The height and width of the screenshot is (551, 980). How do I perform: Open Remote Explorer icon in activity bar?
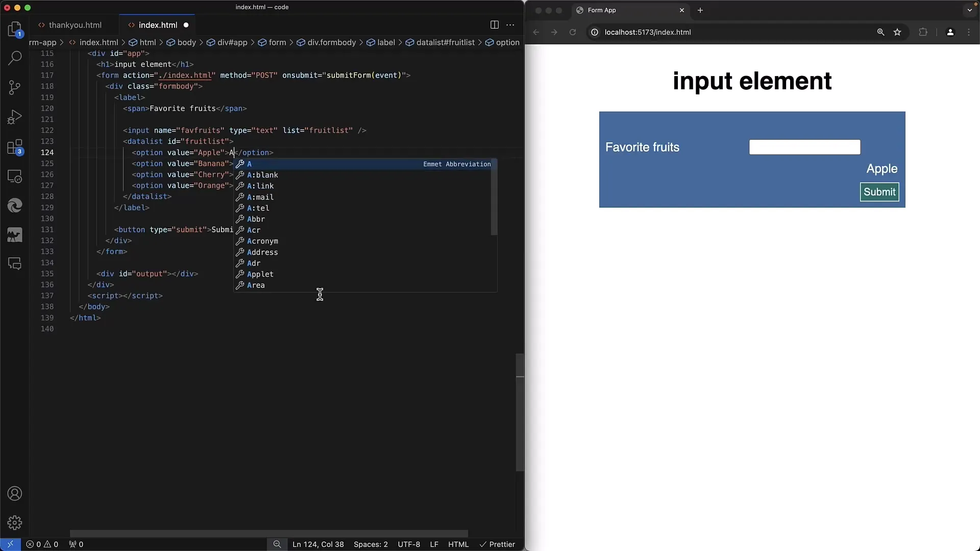point(15,177)
